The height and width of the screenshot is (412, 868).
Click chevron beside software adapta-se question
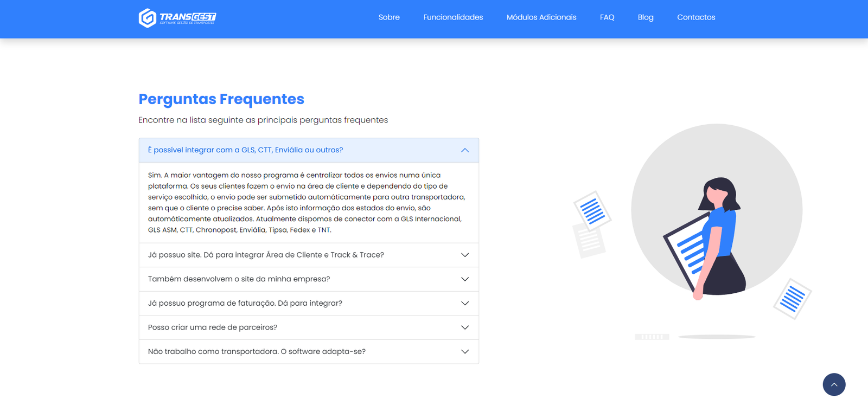pyautogui.click(x=465, y=352)
